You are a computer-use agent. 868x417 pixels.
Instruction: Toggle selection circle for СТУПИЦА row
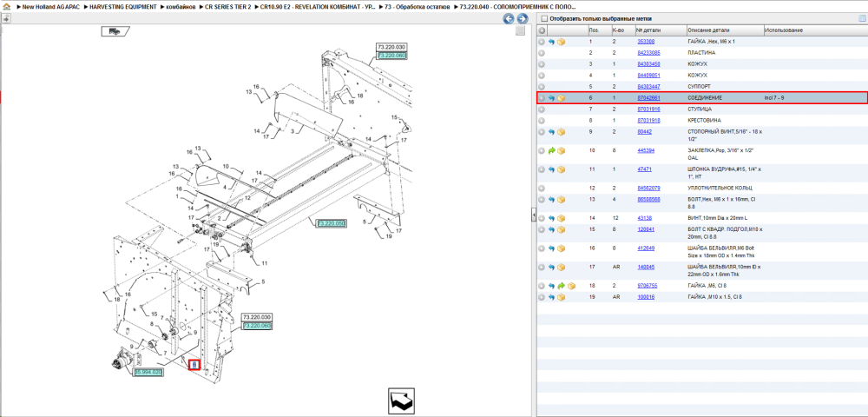point(542,109)
